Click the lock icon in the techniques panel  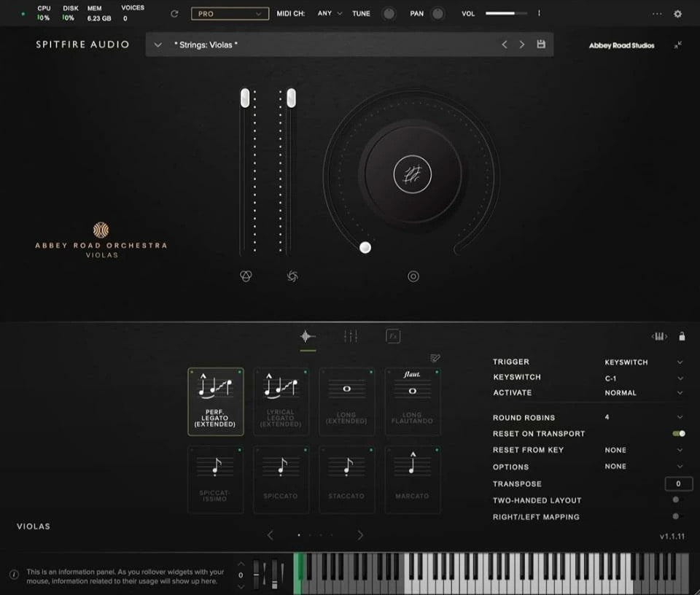pyautogui.click(x=682, y=336)
